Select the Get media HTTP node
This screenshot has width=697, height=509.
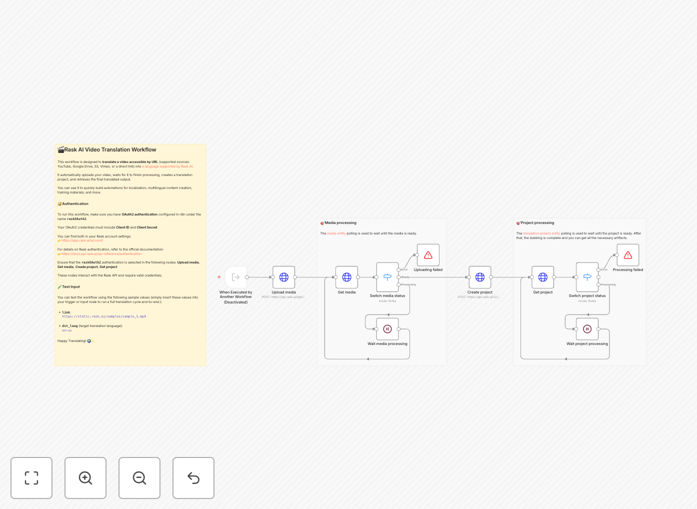(347, 277)
